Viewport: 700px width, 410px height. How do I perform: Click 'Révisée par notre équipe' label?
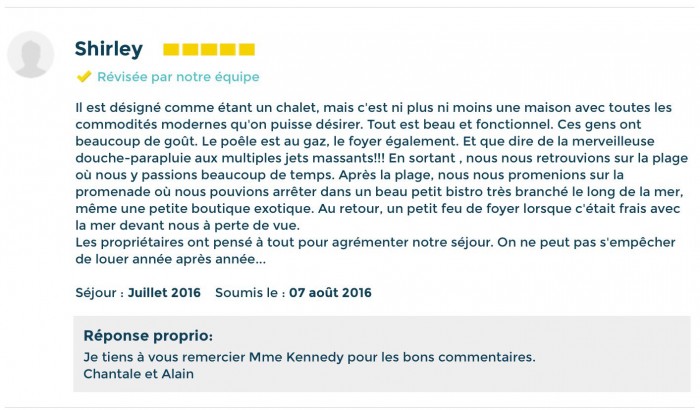178,77
